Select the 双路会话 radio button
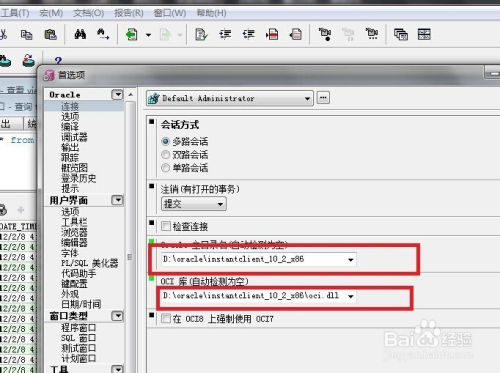This screenshot has width=500, height=373. pyautogui.click(x=165, y=155)
